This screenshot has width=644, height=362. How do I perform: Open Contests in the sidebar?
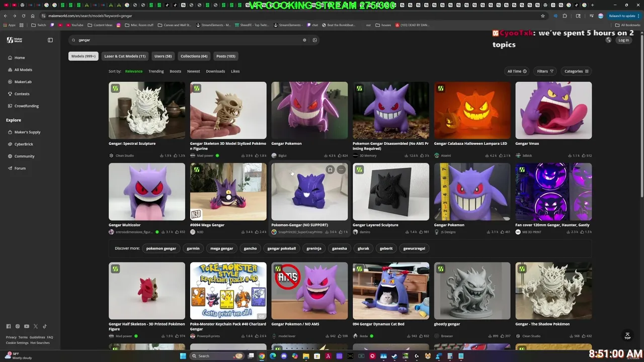(x=19, y=94)
